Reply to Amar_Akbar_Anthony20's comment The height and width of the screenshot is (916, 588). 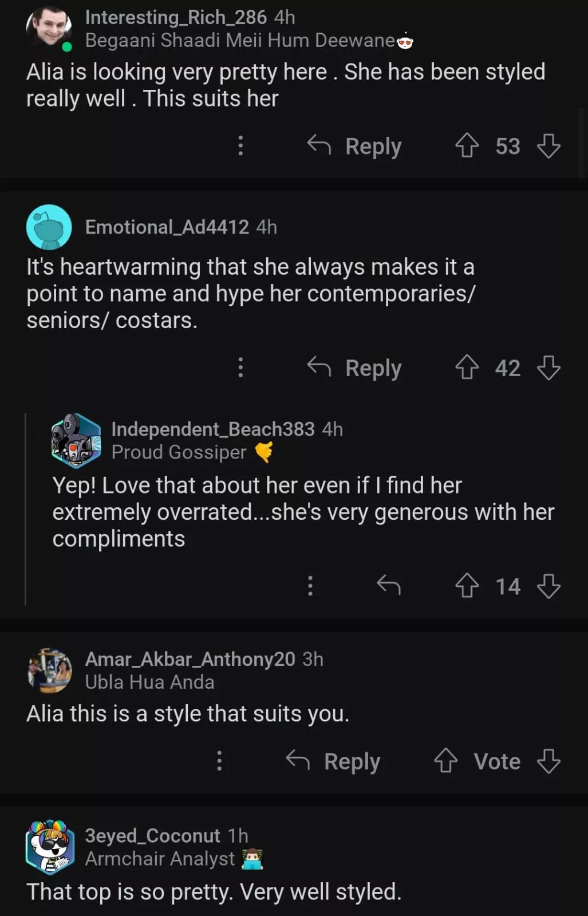click(x=334, y=761)
